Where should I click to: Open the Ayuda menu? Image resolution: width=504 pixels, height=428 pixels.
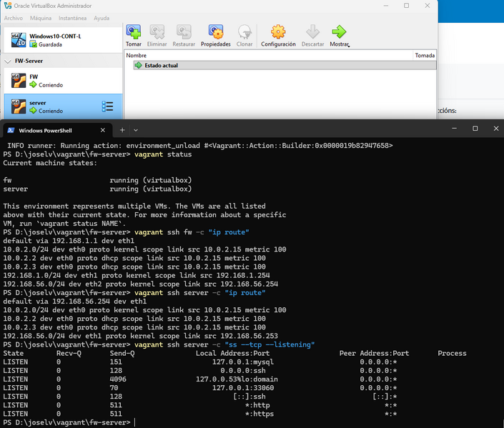[102, 19]
